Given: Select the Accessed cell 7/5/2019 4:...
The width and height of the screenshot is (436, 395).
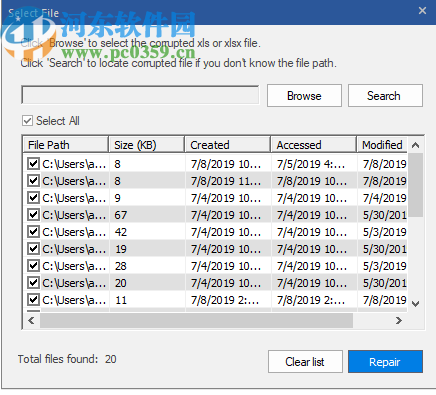Looking at the screenshot, I should tap(314, 164).
